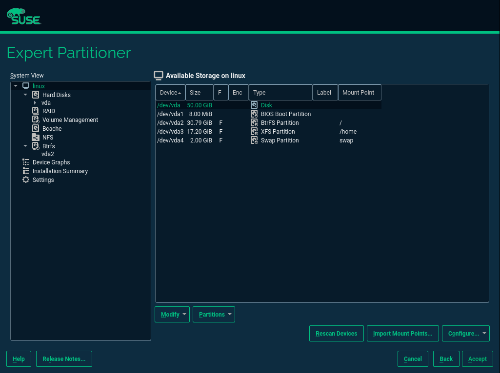Open the Modify dropdown menu
The image size is (500, 373).
click(x=172, y=314)
